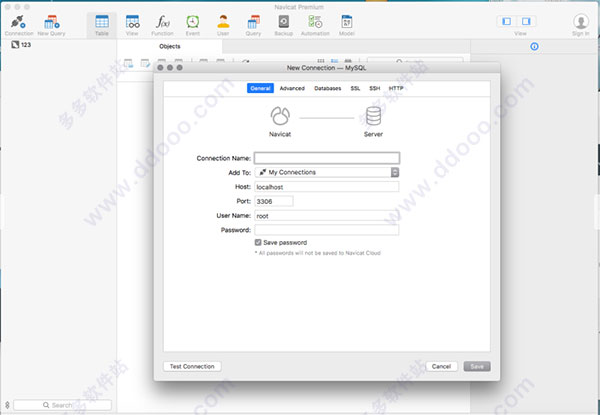600x415 pixels.
Task: Select the View objects toolbar icon
Action: pyautogui.click(x=132, y=22)
